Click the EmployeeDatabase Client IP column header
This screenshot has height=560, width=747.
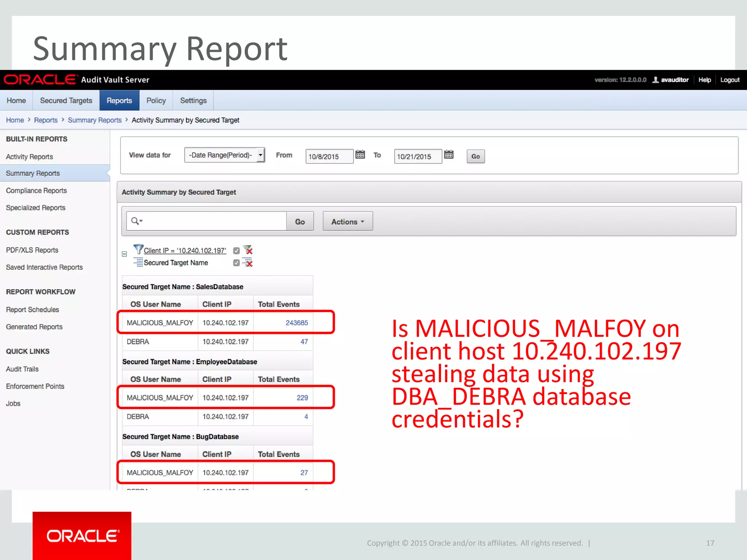[x=217, y=379]
